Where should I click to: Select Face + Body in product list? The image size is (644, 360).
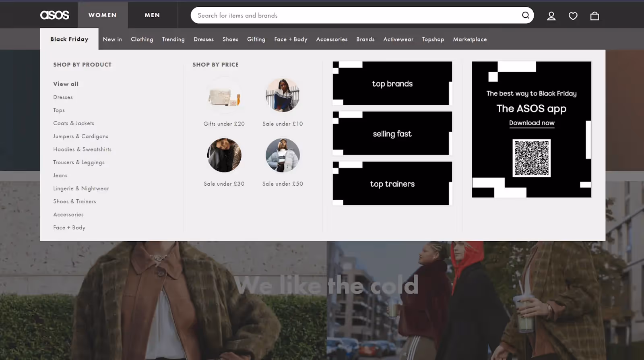(69, 228)
